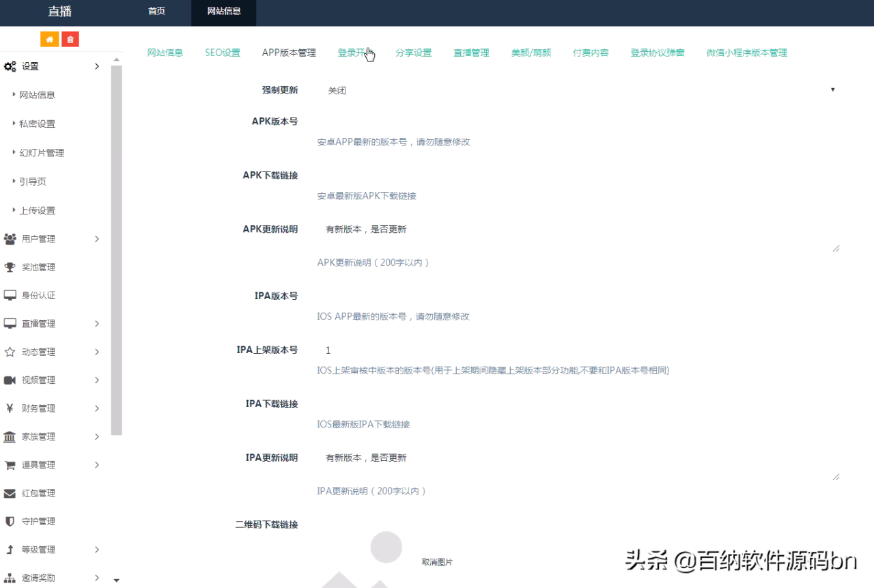This screenshot has width=874, height=588.
Task: Expand the 动态管理 chevron
Action: [x=97, y=352]
